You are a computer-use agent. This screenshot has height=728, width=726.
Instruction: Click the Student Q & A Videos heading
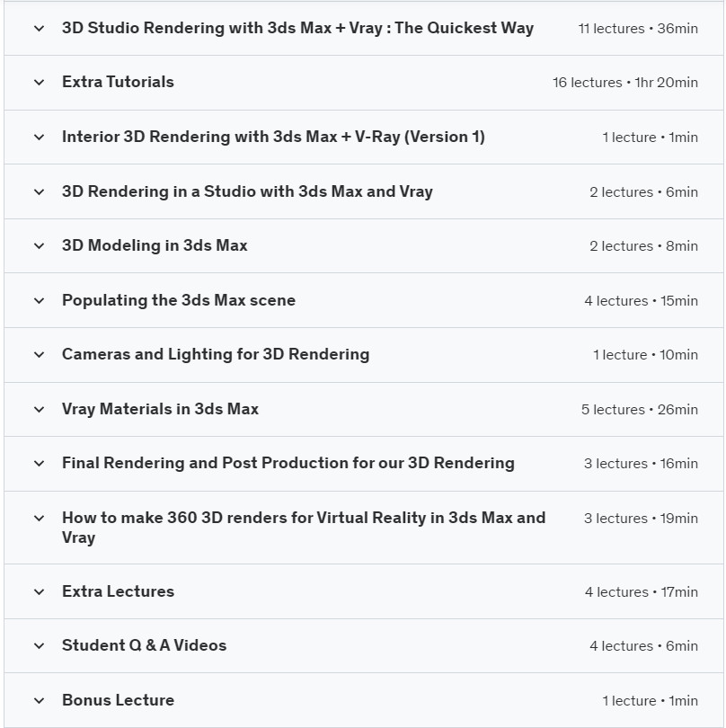click(x=145, y=645)
